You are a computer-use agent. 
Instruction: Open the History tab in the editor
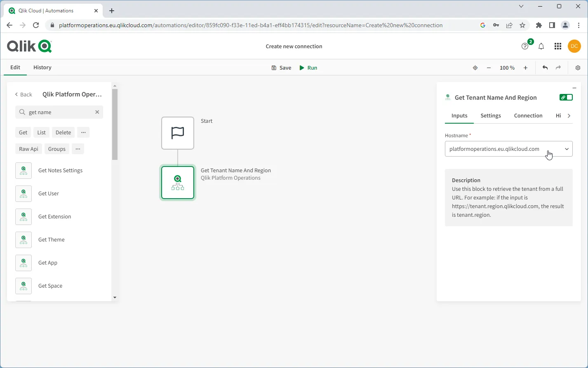click(42, 67)
